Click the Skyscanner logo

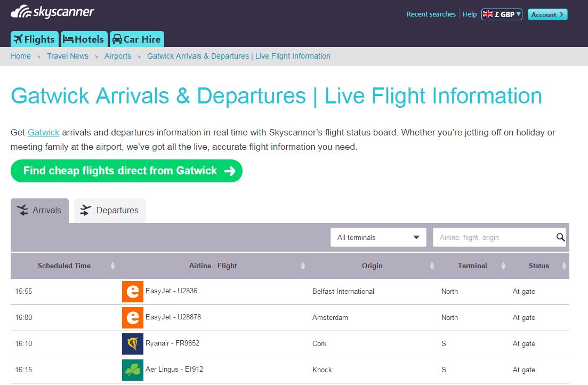tap(52, 12)
